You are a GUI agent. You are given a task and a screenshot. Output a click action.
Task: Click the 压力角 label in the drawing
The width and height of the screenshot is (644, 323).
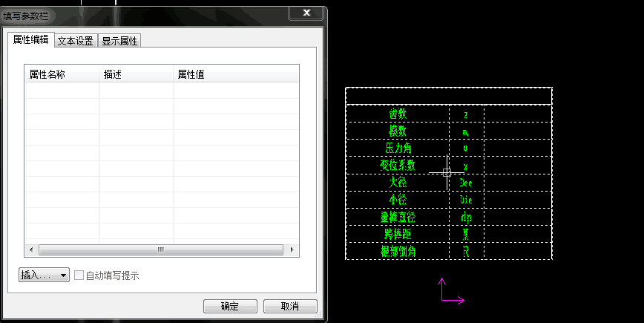pyautogui.click(x=398, y=148)
